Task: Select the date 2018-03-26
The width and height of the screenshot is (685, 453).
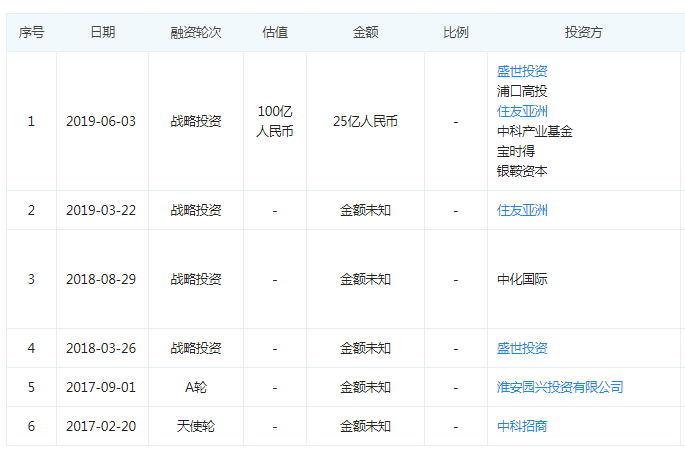Action: [101, 349]
